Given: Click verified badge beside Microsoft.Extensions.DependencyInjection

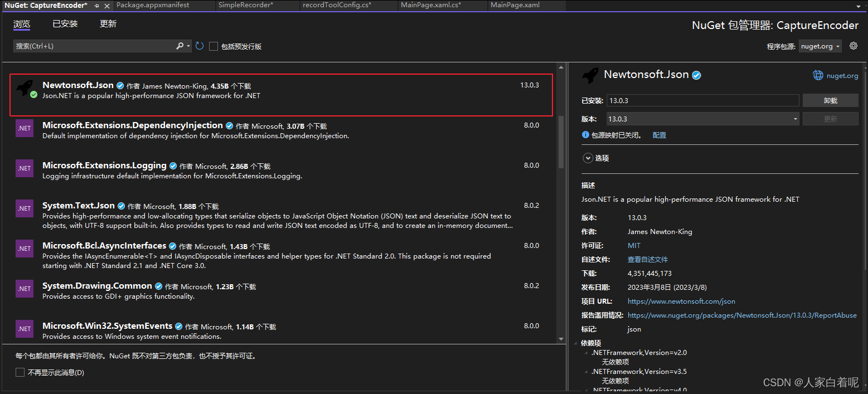Looking at the screenshot, I should point(229,126).
